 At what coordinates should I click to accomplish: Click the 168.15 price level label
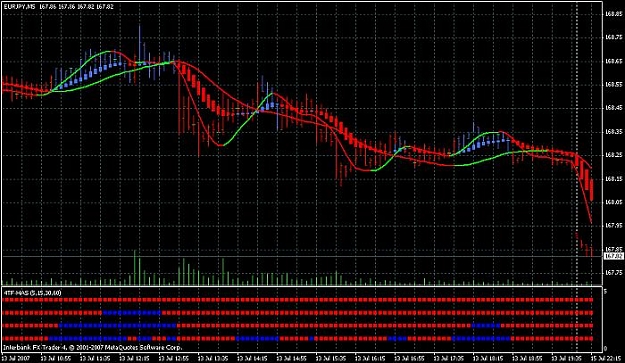pyautogui.click(x=613, y=179)
